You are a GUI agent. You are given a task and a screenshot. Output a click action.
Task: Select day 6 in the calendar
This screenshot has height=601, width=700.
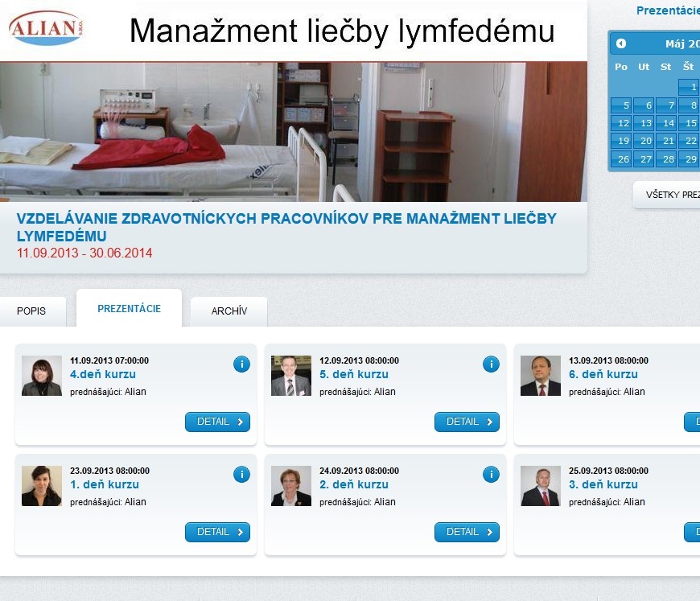coord(644,105)
